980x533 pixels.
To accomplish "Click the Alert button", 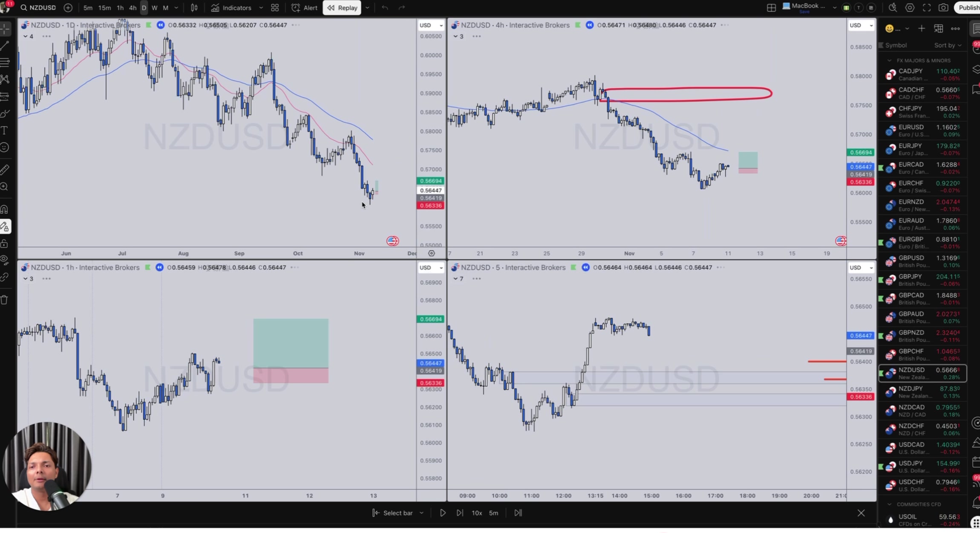I will coord(304,8).
